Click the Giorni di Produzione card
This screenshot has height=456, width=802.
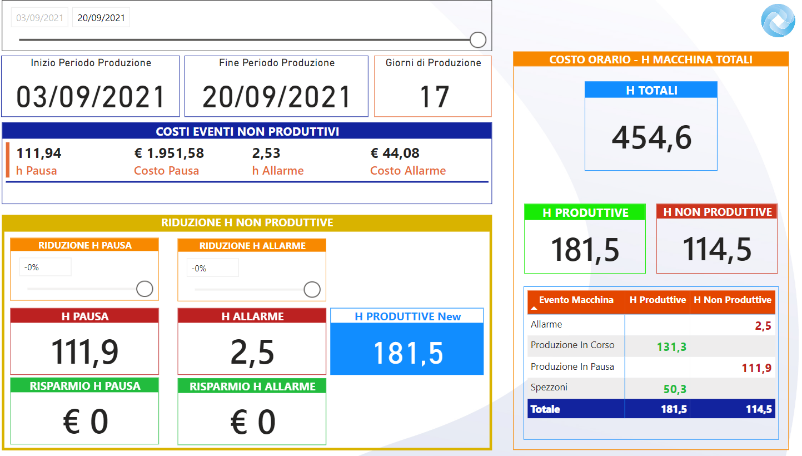tap(433, 86)
